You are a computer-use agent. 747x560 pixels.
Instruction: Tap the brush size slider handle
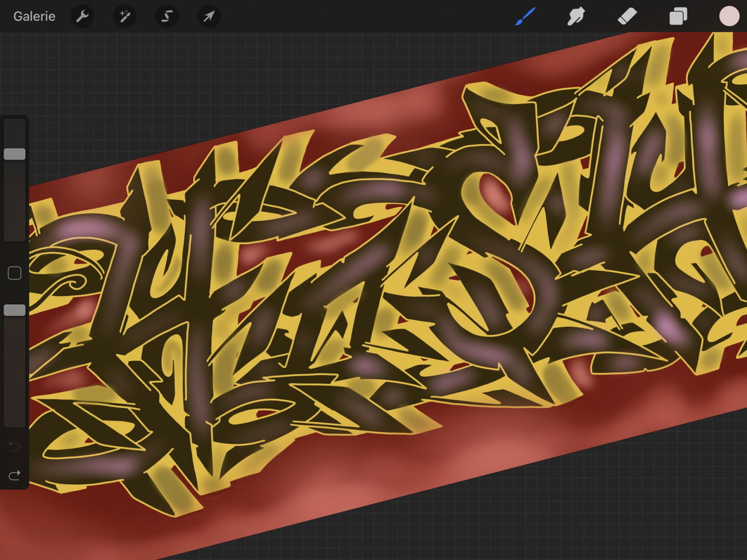(x=15, y=153)
